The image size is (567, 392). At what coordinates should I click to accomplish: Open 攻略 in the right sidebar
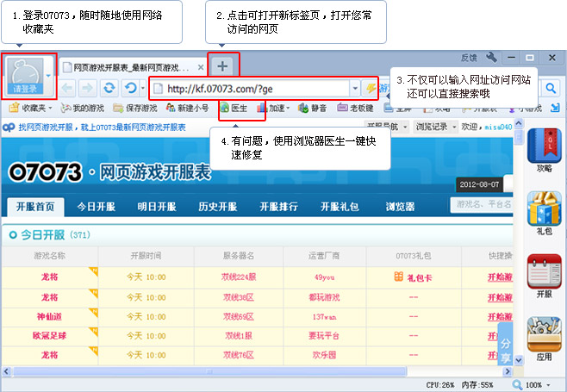point(544,149)
